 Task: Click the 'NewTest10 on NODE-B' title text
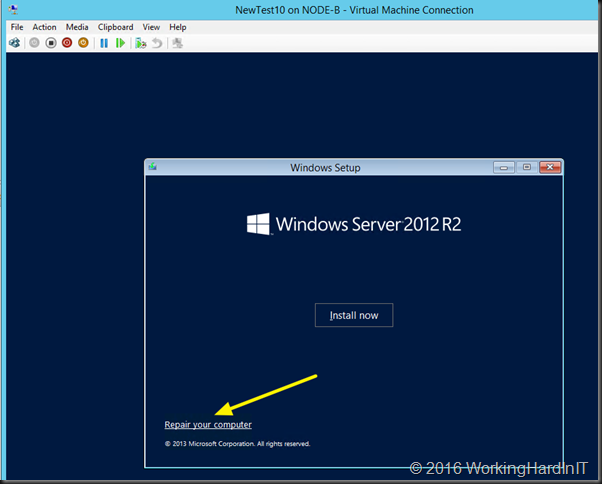pos(354,10)
